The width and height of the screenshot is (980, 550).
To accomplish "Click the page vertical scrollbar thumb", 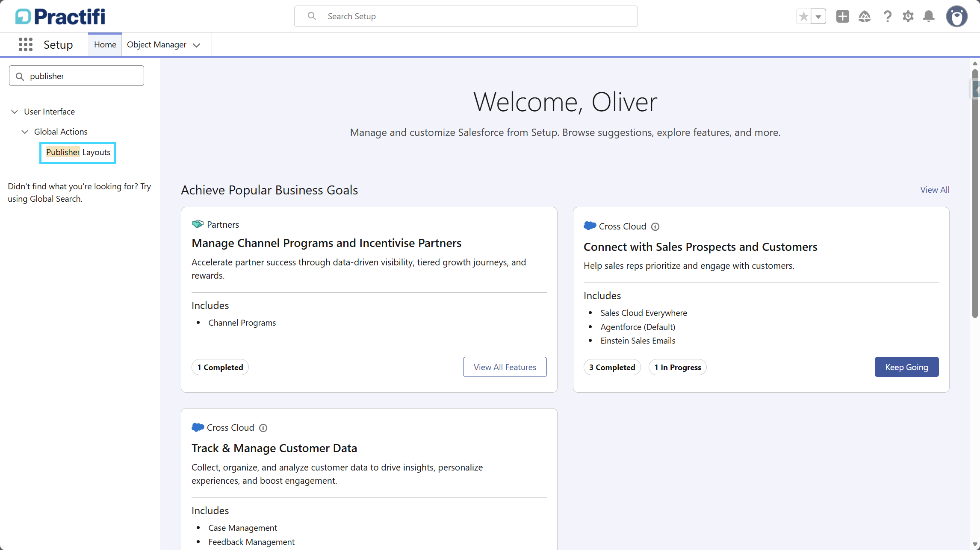I will coord(975,193).
